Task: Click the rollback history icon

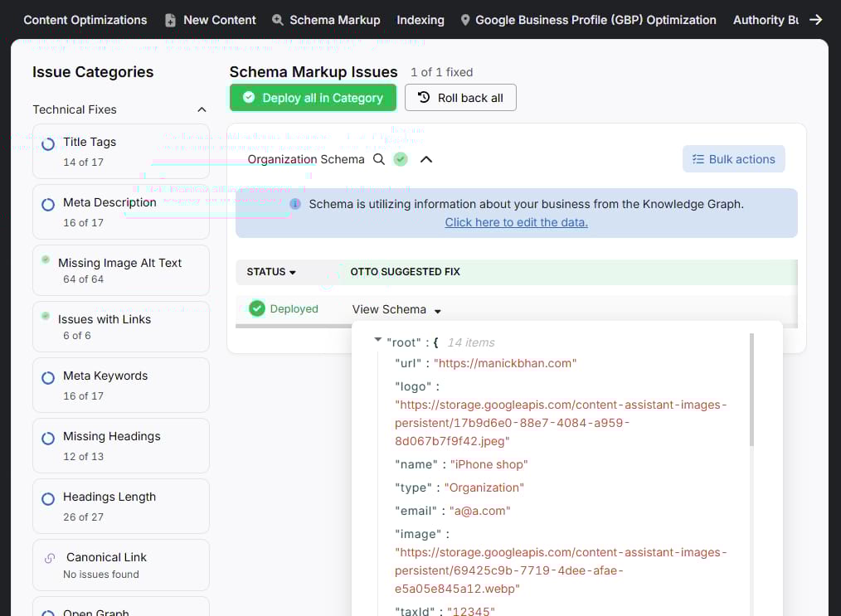Action: click(424, 97)
